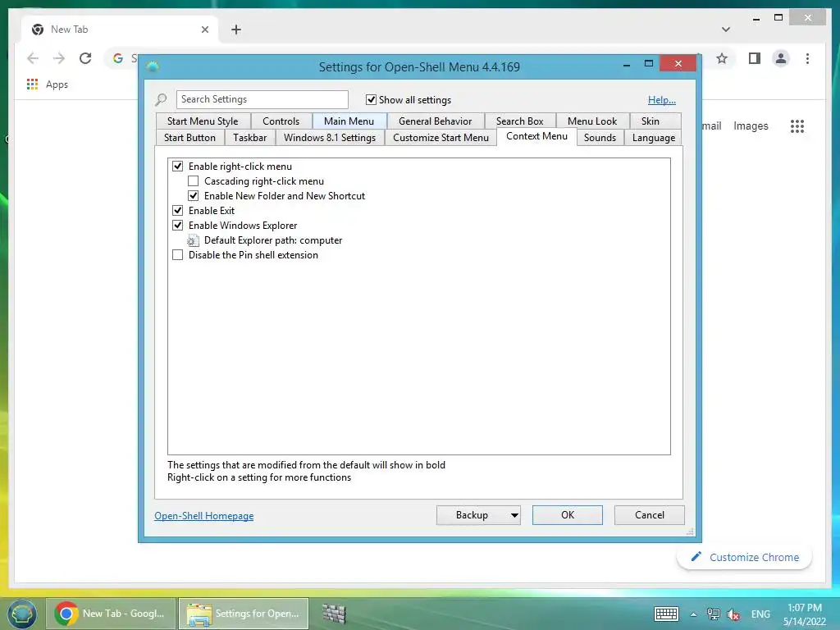Click the Open-Shell start button shell icon
The image size is (840, 630).
[x=22, y=614]
